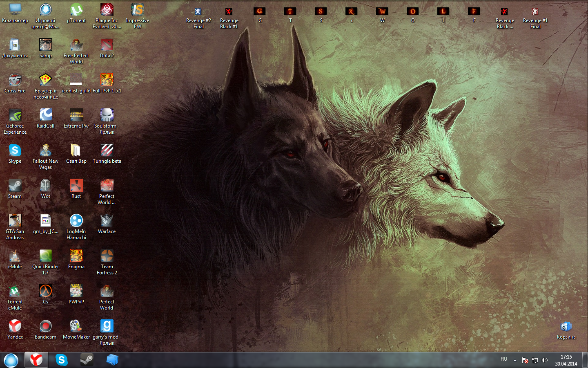Open the clock showing 17:15
This screenshot has width=588, height=368.
pyautogui.click(x=566, y=360)
